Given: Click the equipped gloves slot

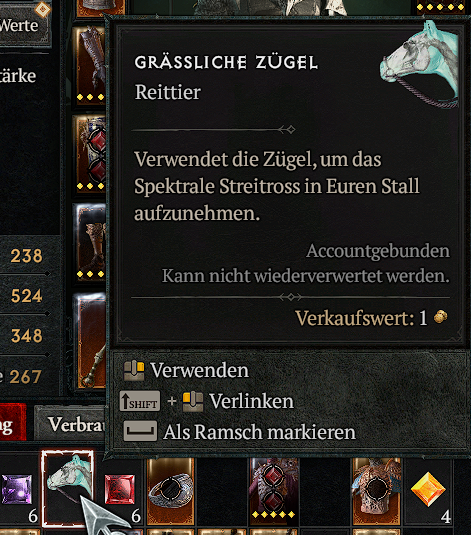Looking at the screenshot, I should 90,65.
